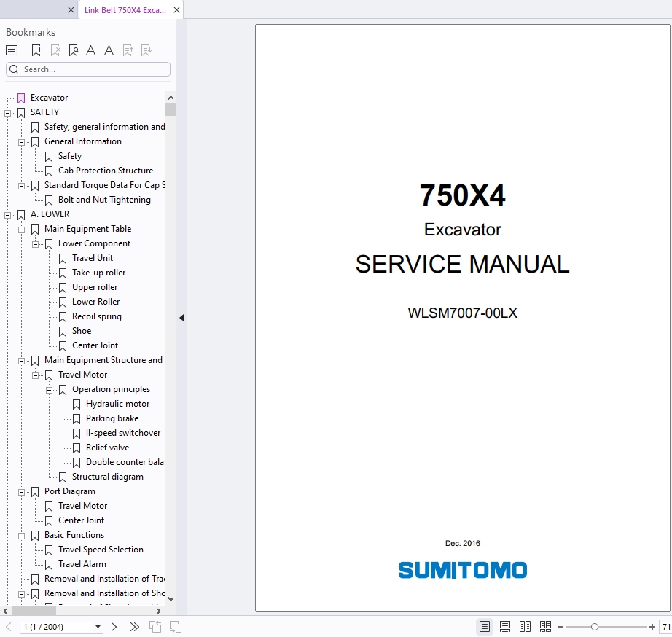Screen dimensions: 672x637
Task: Toggle single page view mode
Action: tap(484, 627)
